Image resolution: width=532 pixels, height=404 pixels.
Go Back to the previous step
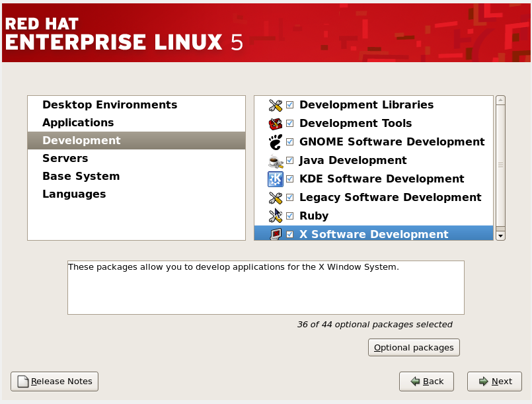tap(426, 382)
